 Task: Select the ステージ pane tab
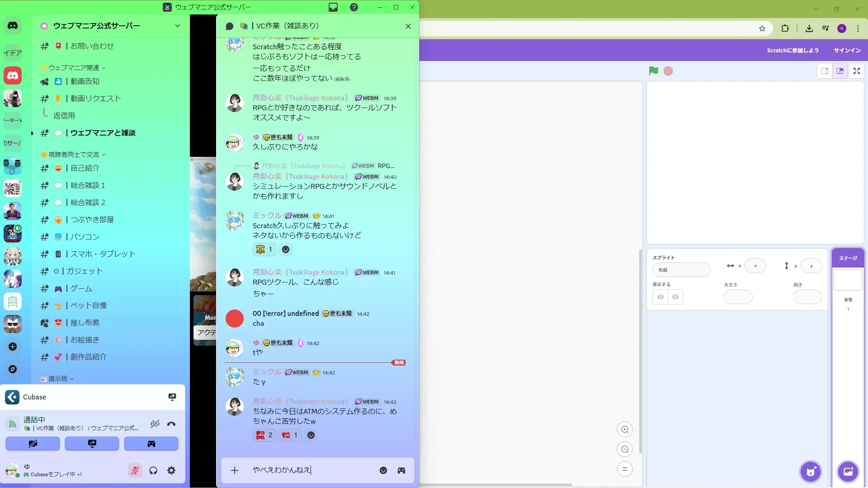click(848, 258)
